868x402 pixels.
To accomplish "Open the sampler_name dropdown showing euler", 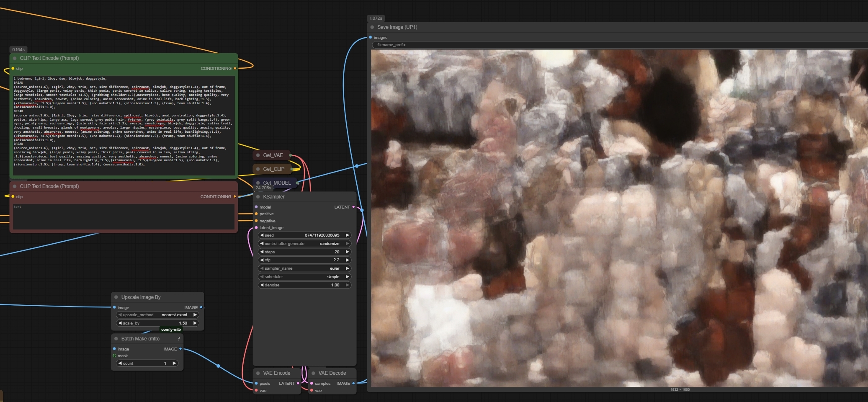I will click(x=304, y=268).
